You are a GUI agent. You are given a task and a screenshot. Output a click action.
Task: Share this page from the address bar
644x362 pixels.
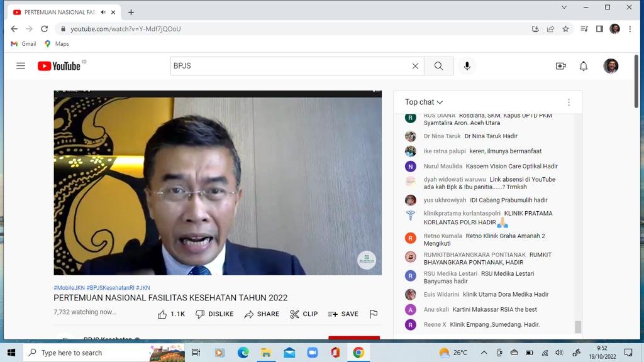(550, 29)
